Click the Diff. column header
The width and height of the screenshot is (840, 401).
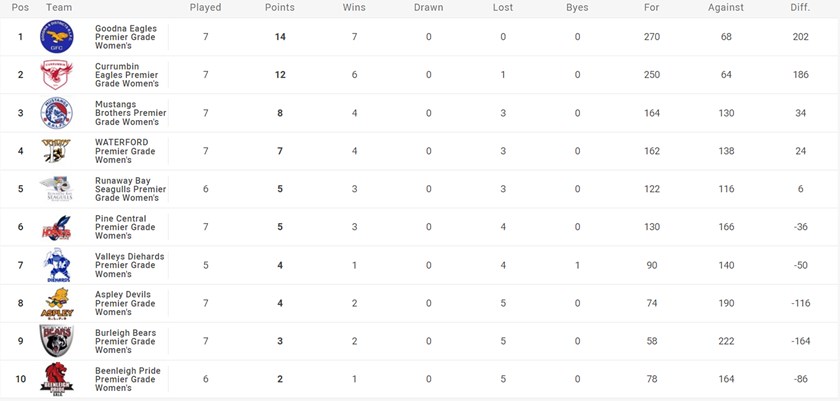click(x=800, y=8)
